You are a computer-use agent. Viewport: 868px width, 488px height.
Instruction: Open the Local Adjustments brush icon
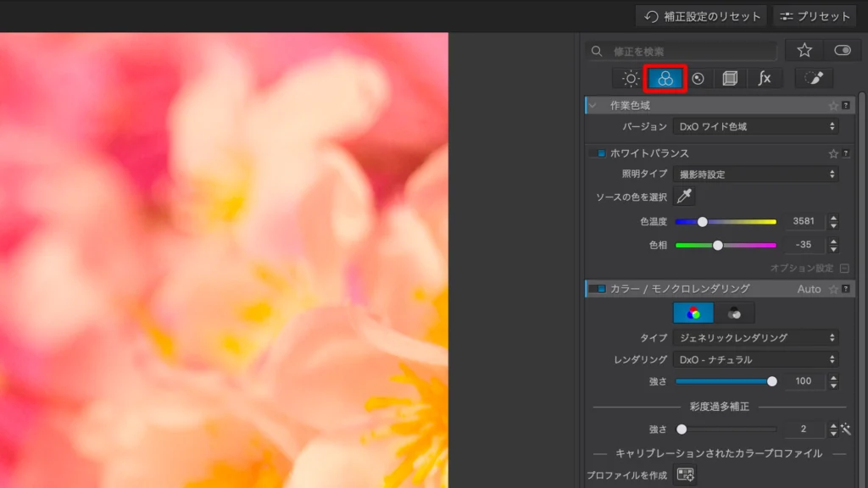[x=814, y=79]
